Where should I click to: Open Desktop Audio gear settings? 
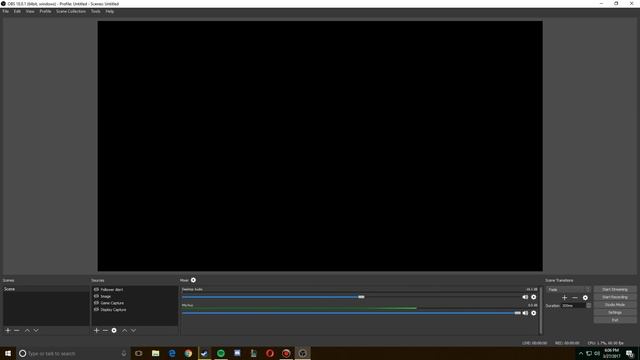(533, 297)
